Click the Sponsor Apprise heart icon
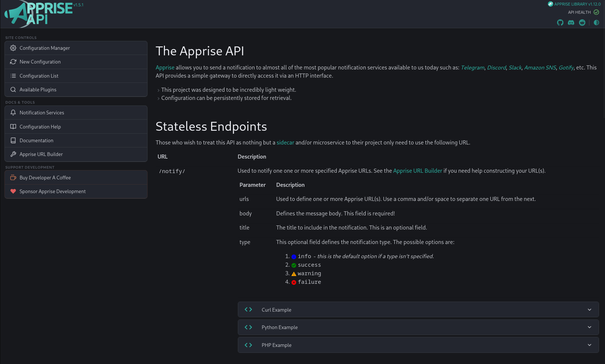This screenshot has width=605, height=364. click(13, 191)
